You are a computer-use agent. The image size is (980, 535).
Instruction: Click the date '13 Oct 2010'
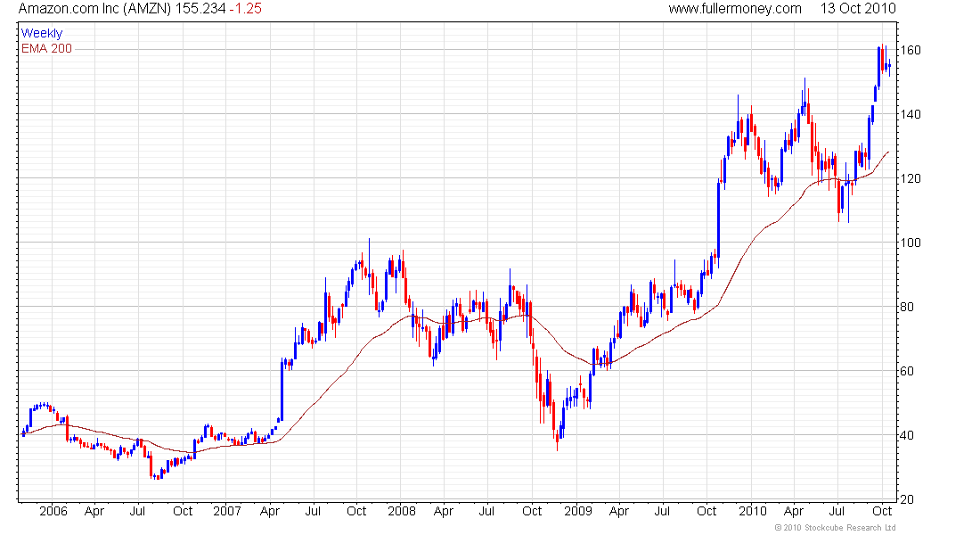tap(858, 9)
